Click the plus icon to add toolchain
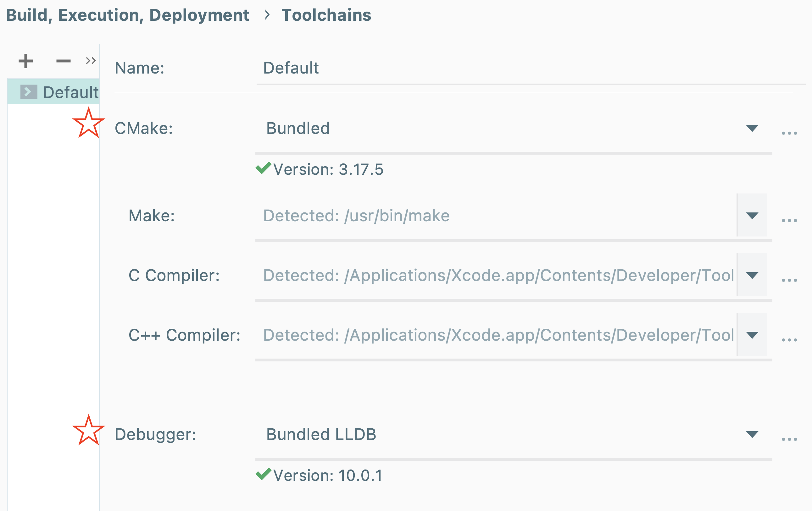812x511 pixels. [25, 61]
